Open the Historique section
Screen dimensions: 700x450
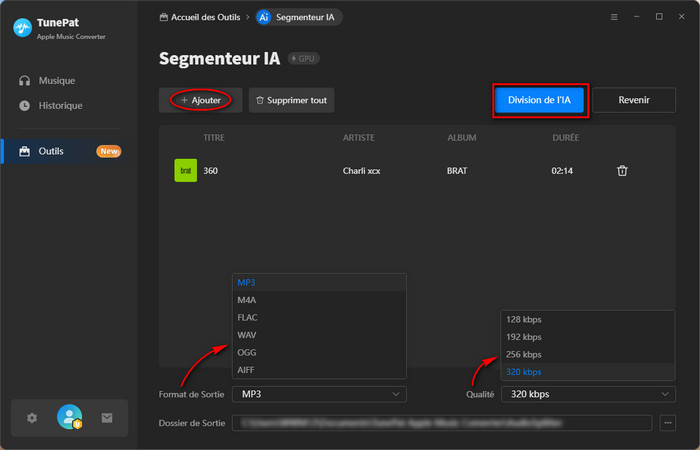(60, 106)
